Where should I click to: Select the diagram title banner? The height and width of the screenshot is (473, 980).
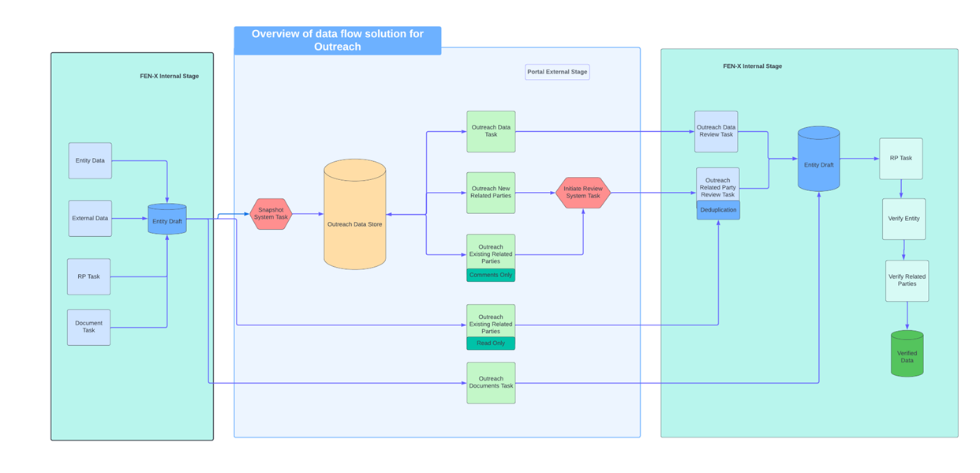(338, 40)
